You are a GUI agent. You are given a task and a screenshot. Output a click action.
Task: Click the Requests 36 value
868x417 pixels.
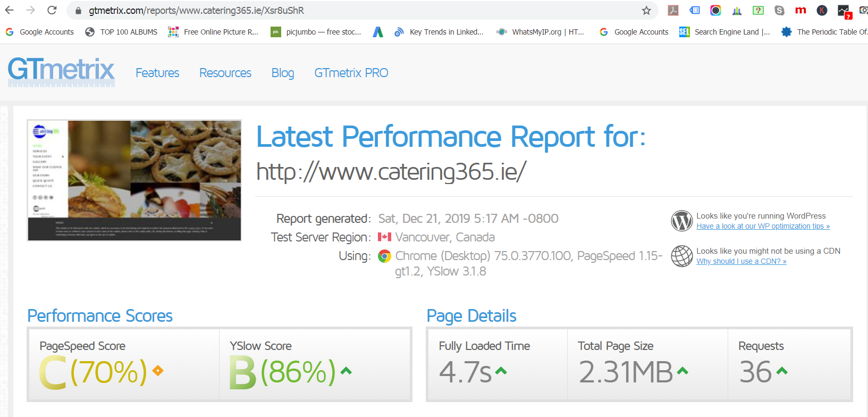(x=755, y=371)
